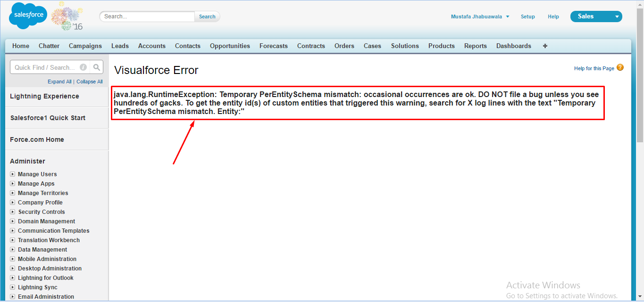Expand Mobile Administration arrow

pos(13,259)
